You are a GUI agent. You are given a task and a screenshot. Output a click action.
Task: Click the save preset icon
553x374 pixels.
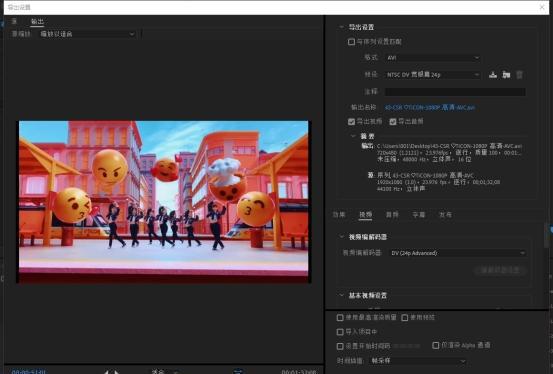pyautogui.click(x=493, y=74)
